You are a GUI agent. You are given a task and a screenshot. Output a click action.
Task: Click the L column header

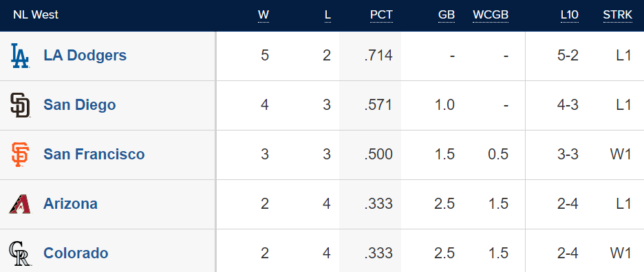pos(328,16)
